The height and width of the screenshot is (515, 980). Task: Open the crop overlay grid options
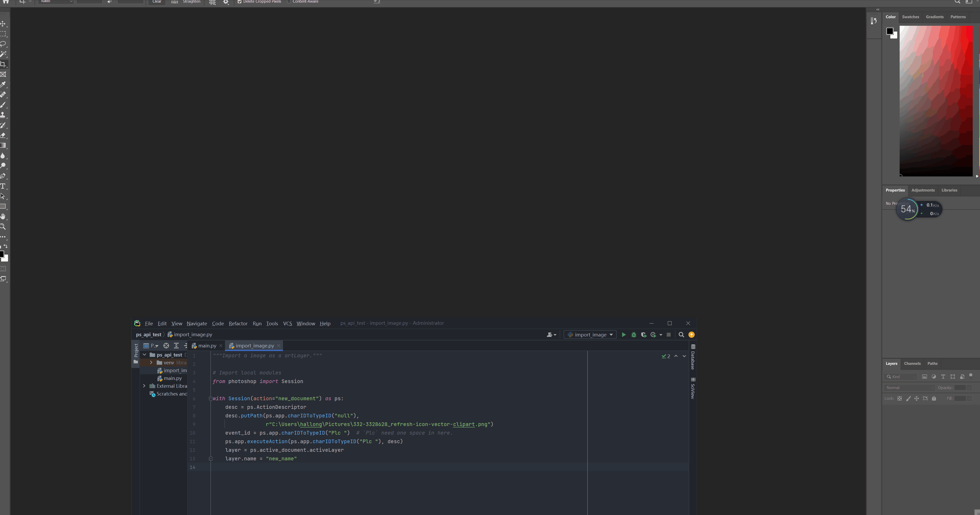(212, 2)
